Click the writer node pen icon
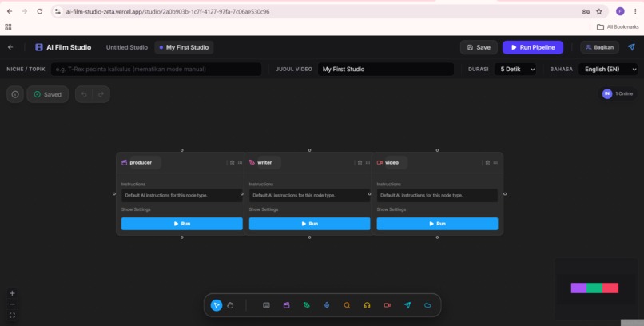 pos(252,162)
